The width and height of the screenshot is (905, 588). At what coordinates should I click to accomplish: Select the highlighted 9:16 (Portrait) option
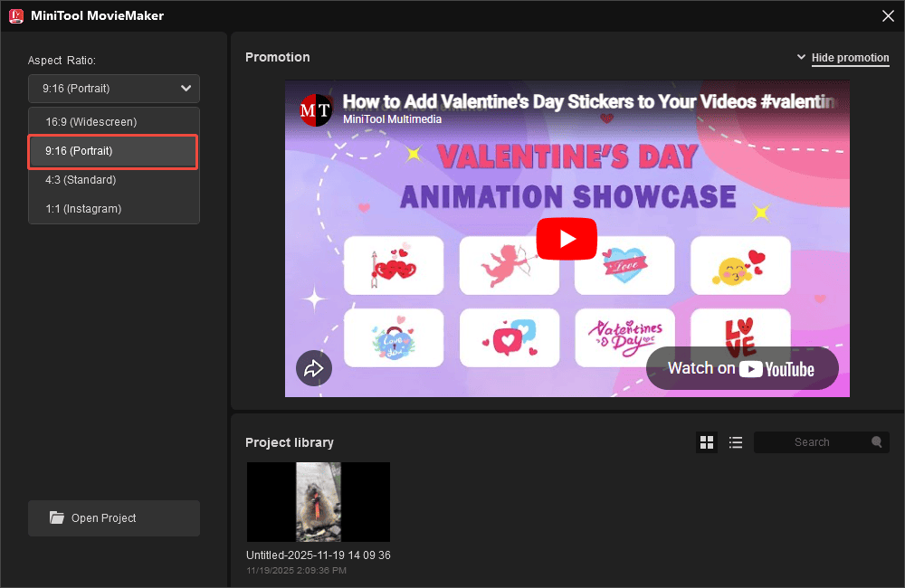point(113,151)
